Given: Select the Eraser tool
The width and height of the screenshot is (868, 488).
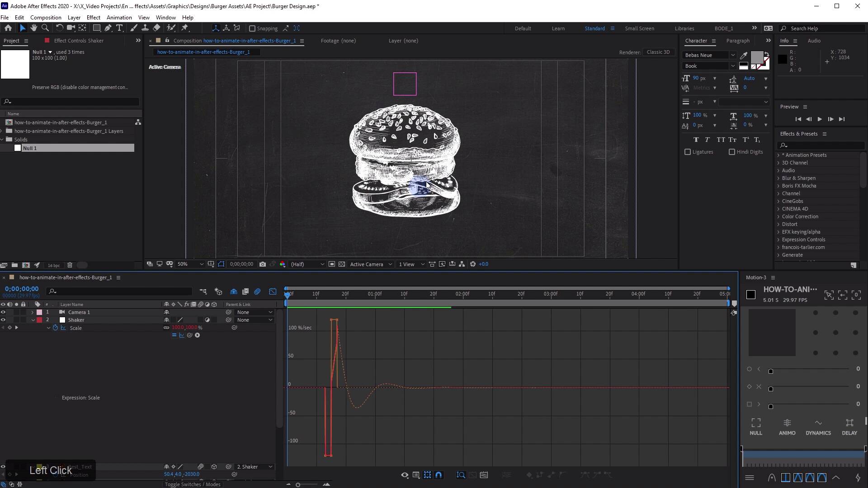Looking at the screenshot, I should [156, 28].
